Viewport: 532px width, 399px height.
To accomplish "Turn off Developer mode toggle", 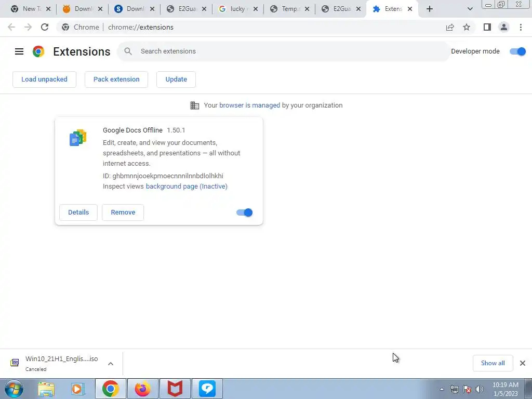I will [518, 51].
